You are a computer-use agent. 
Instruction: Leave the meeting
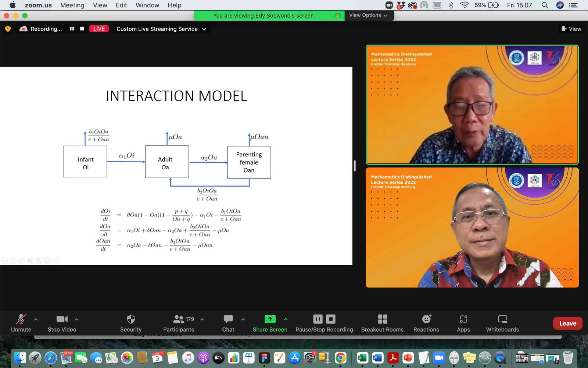(567, 323)
